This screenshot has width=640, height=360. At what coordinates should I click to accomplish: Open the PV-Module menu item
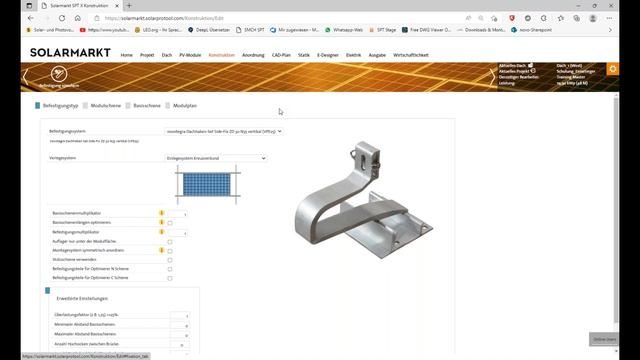[x=190, y=55]
